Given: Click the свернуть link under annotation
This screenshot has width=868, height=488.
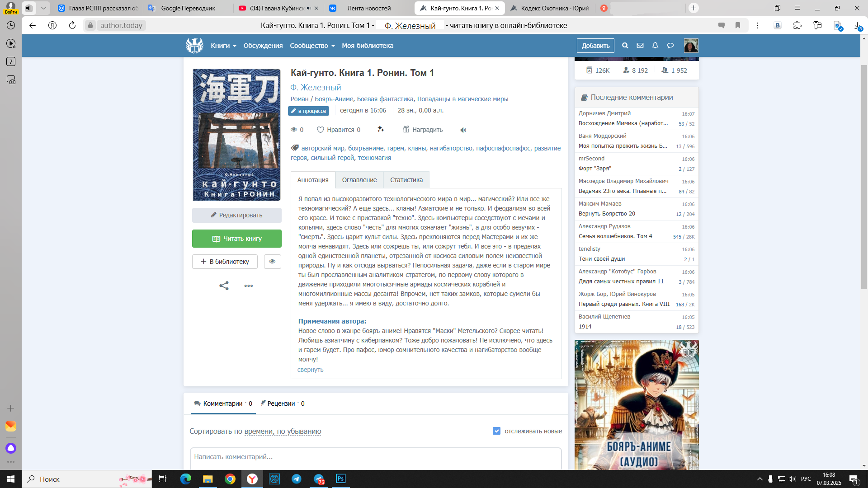Looking at the screenshot, I should click(x=310, y=370).
